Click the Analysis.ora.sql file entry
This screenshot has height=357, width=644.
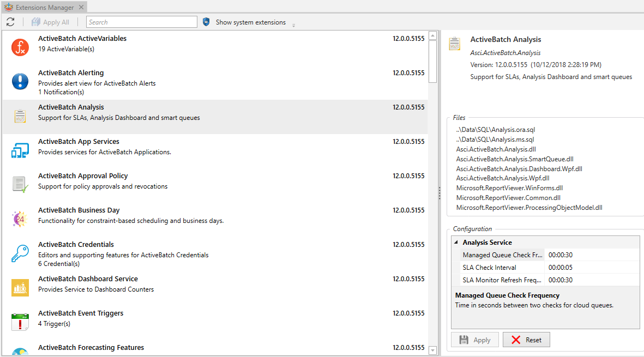(x=495, y=130)
